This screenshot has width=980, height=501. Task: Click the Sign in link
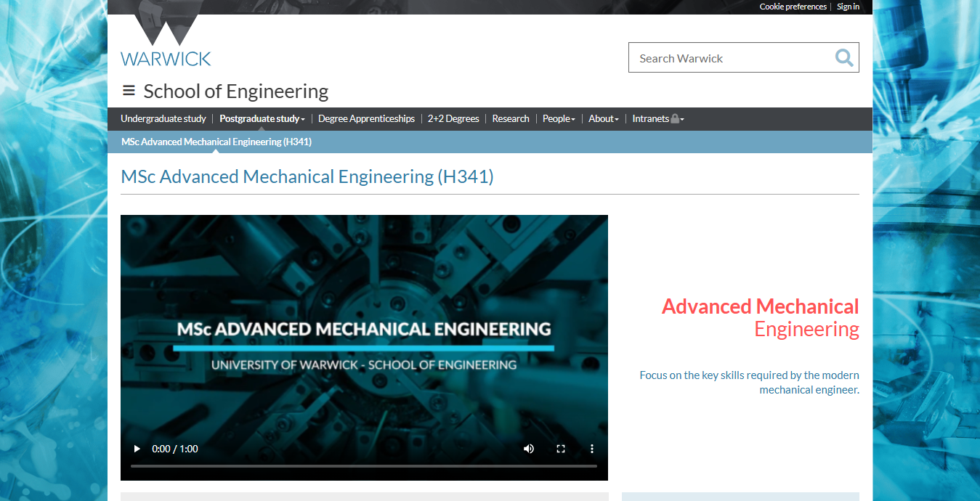[x=848, y=7]
